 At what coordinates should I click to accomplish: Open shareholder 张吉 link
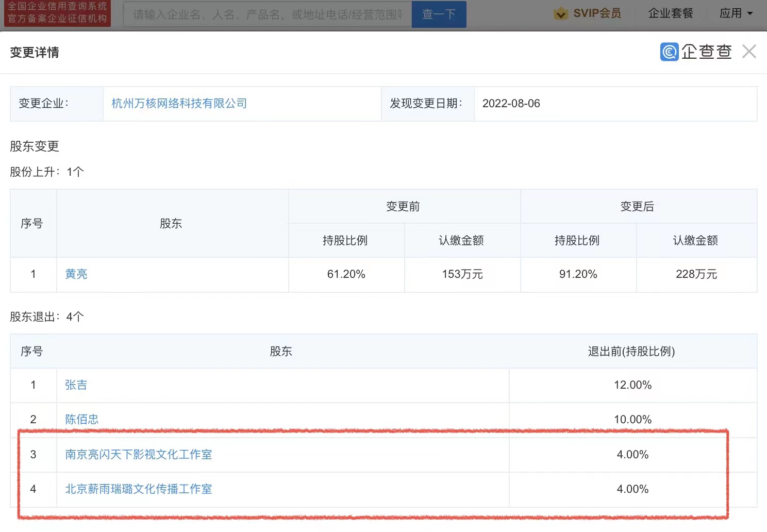tap(76, 385)
